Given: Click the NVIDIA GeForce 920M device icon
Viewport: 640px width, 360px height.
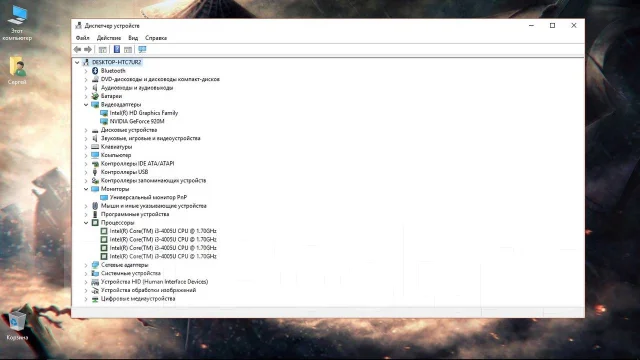Looking at the screenshot, I should (x=104, y=121).
